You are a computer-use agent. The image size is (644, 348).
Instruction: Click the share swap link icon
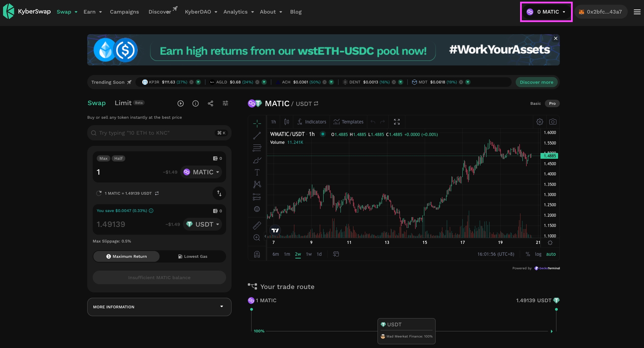(210, 103)
